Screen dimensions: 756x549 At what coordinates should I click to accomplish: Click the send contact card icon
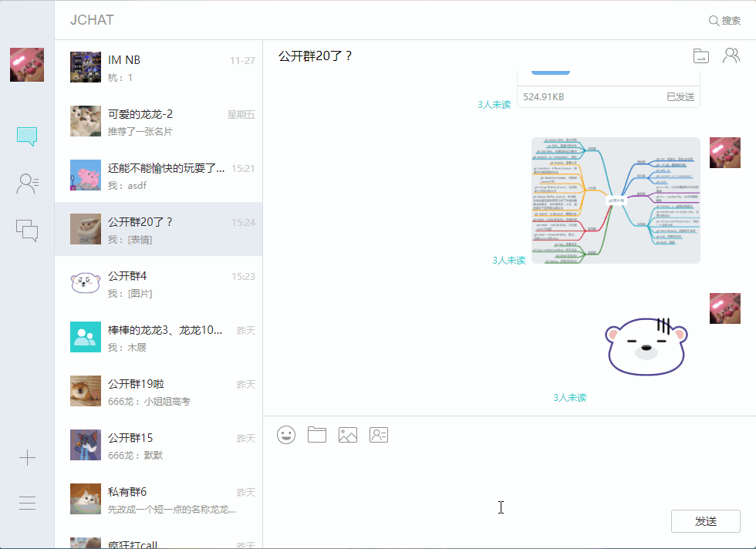tap(379, 435)
